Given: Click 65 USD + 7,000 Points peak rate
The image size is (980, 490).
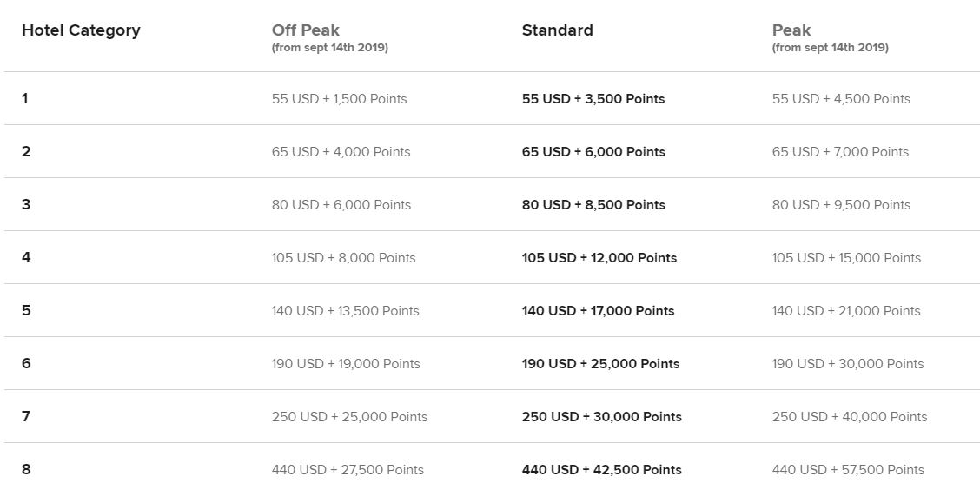Looking at the screenshot, I should (840, 152).
